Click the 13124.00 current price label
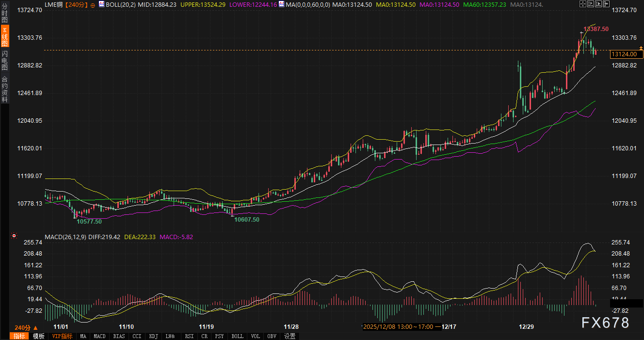This screenshot has height=340, width=644. [624, 54]
